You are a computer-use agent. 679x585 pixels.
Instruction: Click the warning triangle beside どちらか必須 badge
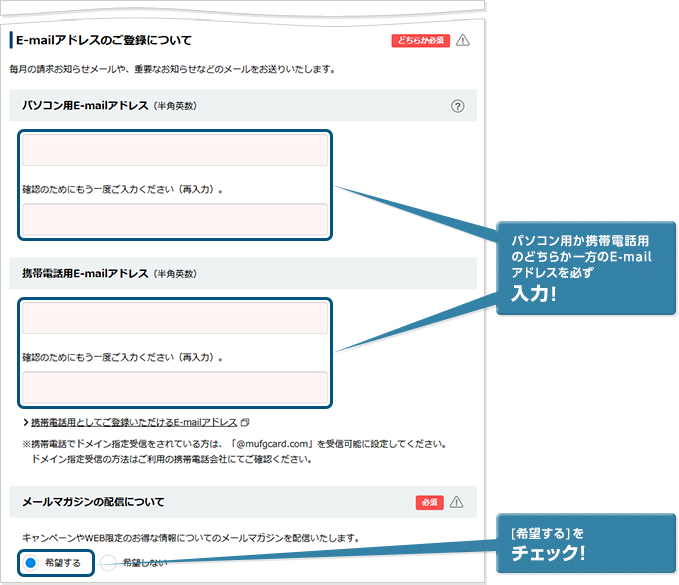click(x=462, y=41)
